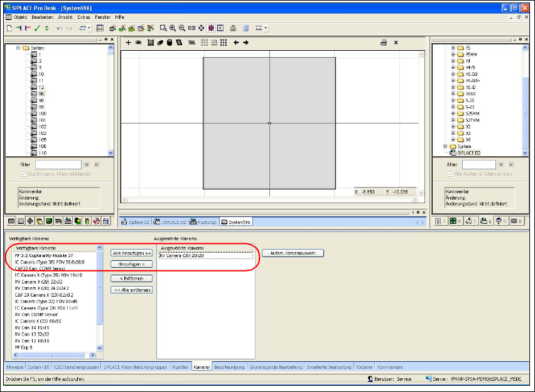Click the zoom in magnifier icon

pyautogui.click(x=173, y=28)
